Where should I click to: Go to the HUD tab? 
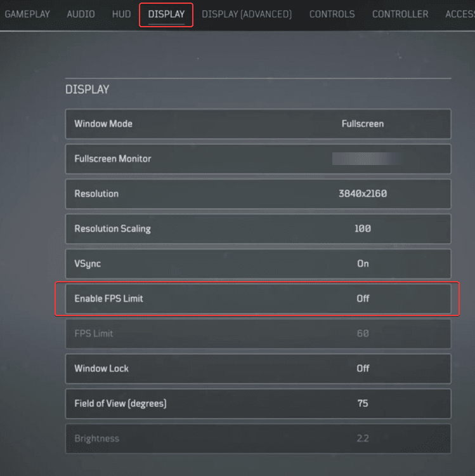pos(120,14)
